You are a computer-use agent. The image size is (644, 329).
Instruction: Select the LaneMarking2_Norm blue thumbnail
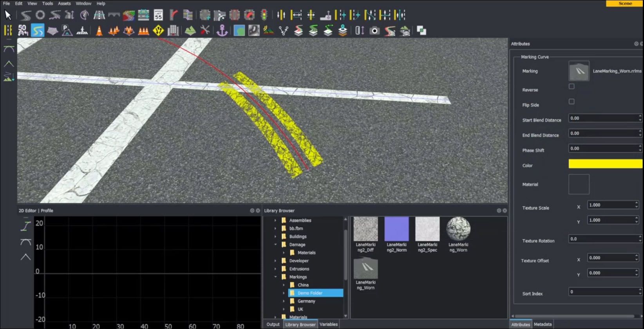[396, 229]
